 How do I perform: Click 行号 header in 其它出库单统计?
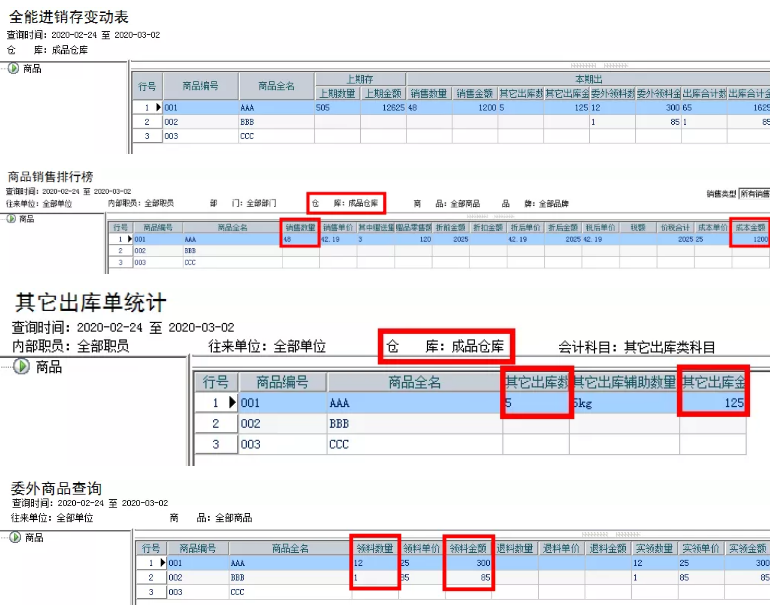[x=216, y=382]
